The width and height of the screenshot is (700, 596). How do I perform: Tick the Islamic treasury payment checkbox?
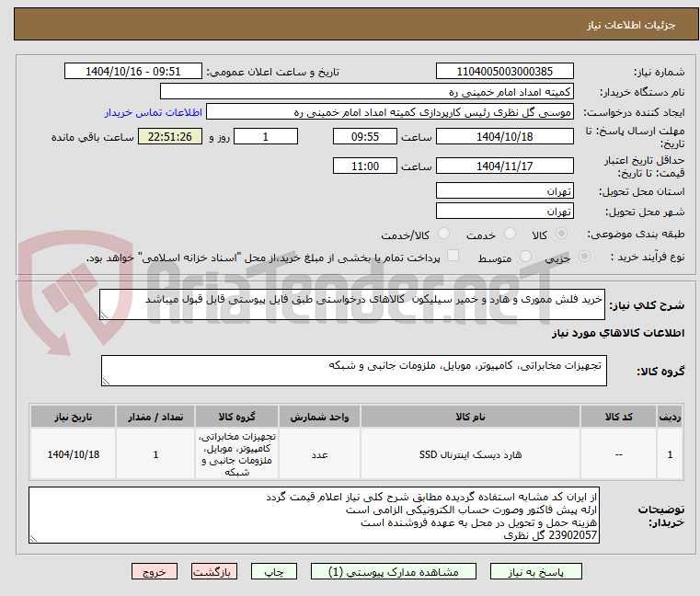453,256
